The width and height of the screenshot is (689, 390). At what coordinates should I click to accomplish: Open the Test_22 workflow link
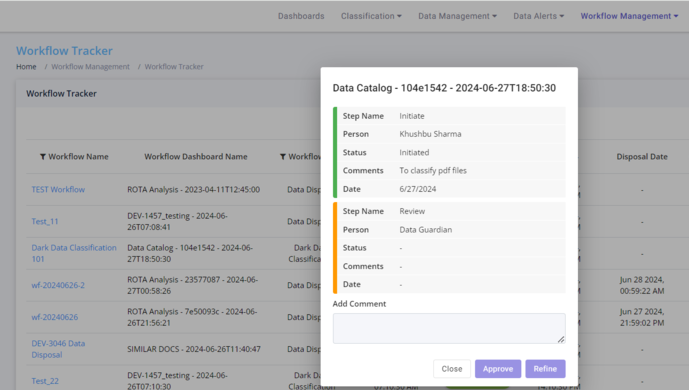click(45, 381)
